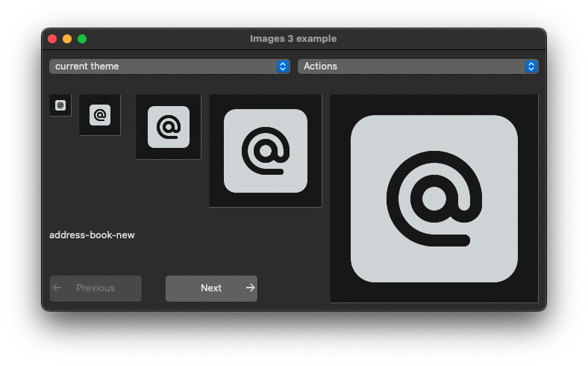Select the fourth, second-largest @ icon preview
Viewport: 588px width, 366px height.
[x=266, y=151]
